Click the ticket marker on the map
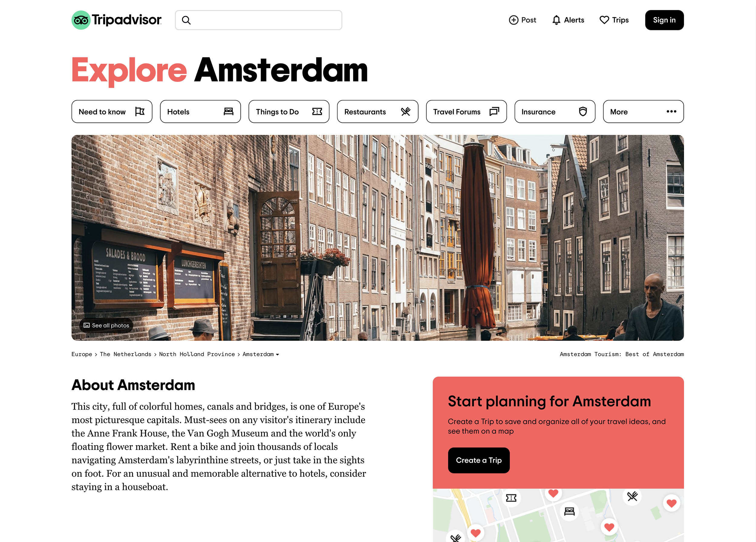This screenshot has width=756, height=542. point(511,498)
